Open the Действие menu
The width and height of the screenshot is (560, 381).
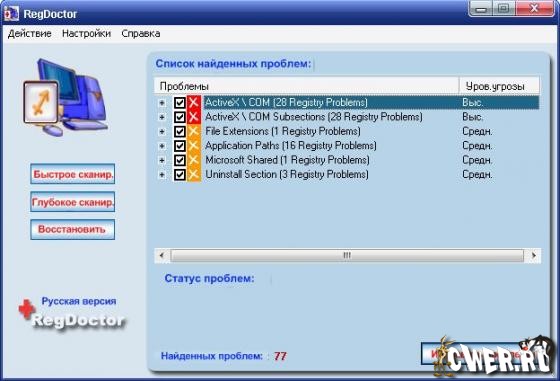tap(30, 34)
